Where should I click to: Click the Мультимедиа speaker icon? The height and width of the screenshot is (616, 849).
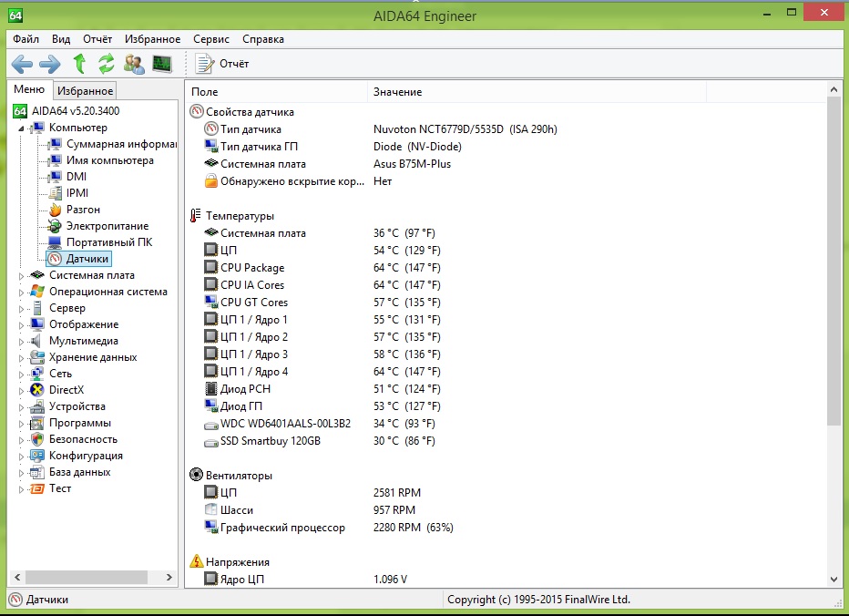click(36, 341)
